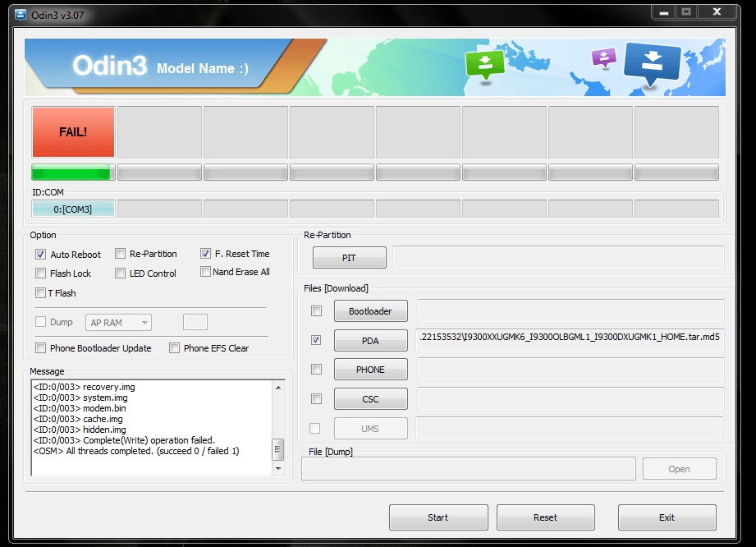Click the UMS file button
Viewport: 756px width, 547px height.
[371, 429]
